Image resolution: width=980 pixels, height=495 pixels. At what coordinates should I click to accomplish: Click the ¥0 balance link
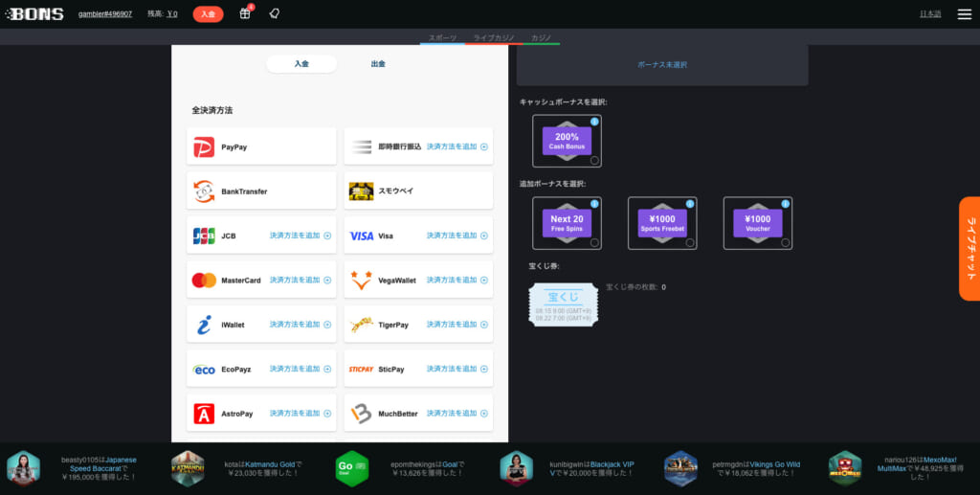(172, 13)
